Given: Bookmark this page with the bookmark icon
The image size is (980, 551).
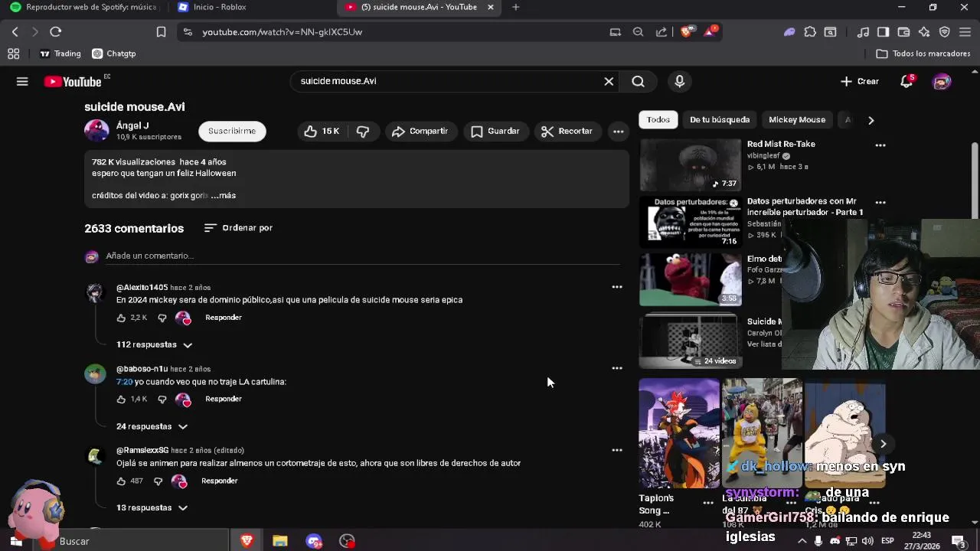Looking at the screenshot, I should 161,32.
